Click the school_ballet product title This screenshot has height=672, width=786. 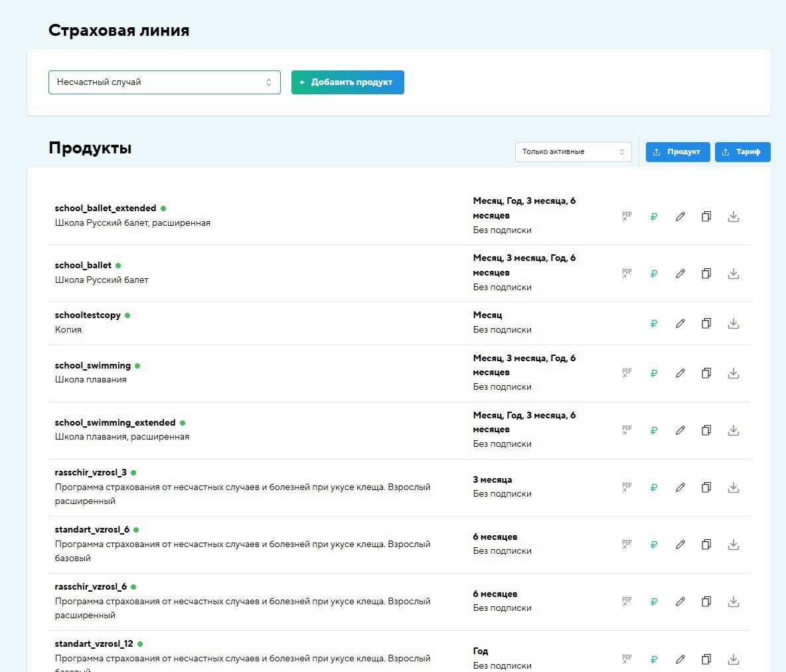[x=83, y=265]
